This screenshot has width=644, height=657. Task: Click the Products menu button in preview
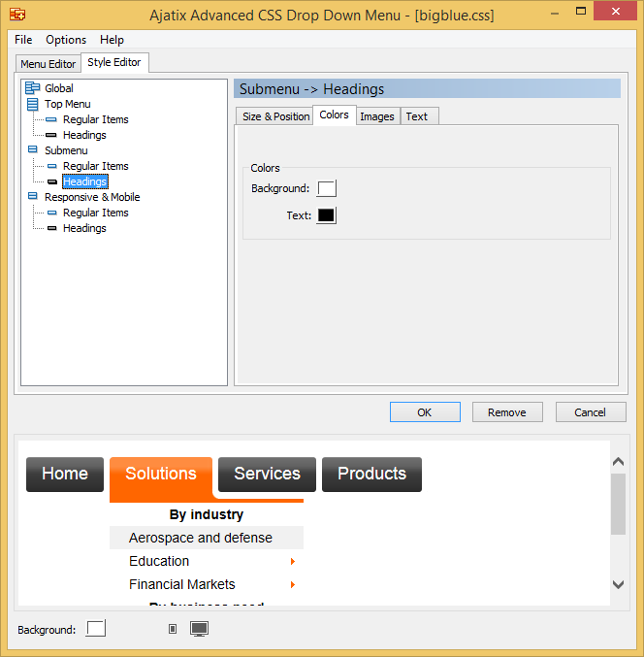click(x=371, y=475)
